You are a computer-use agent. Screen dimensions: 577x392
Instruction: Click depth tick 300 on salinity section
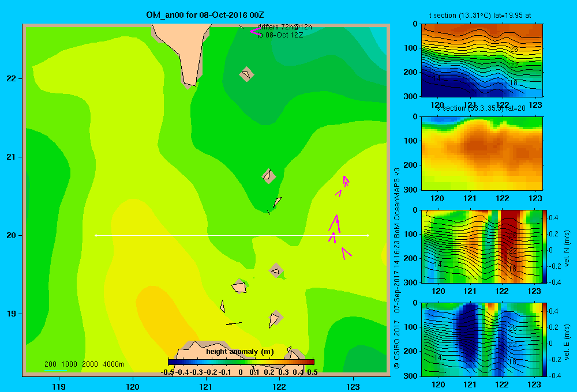410,190
